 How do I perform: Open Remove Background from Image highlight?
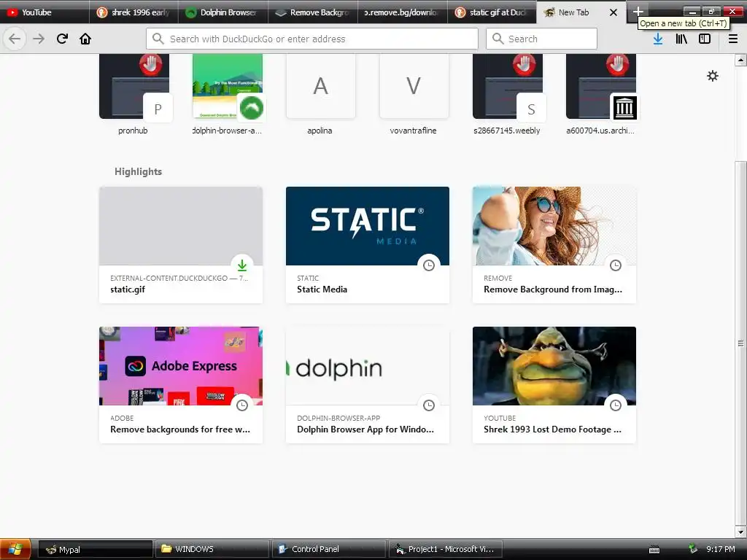click(554, 245)
